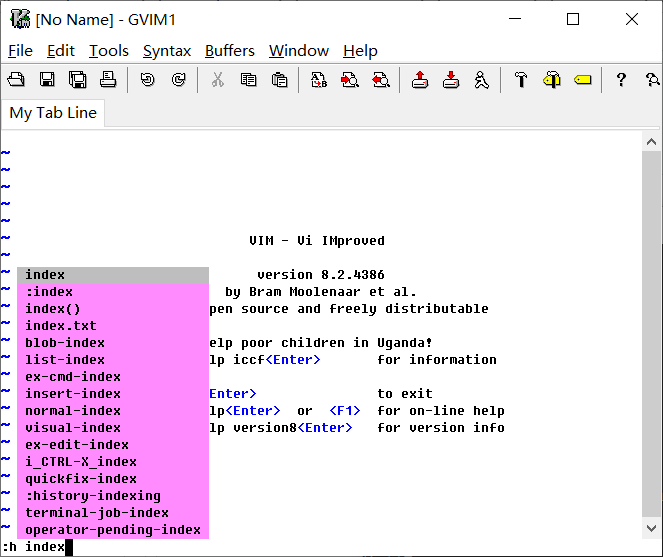Click the Jump to Tag yellow icon
663x557 pixels.
(583, 80)
